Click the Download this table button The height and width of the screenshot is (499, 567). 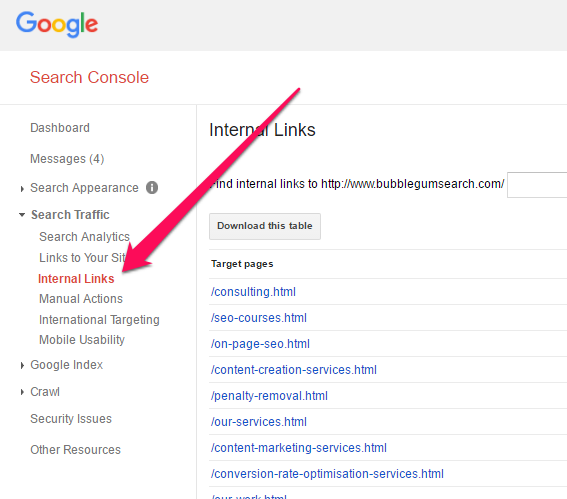pyautogui.click(x=265, y=226)
